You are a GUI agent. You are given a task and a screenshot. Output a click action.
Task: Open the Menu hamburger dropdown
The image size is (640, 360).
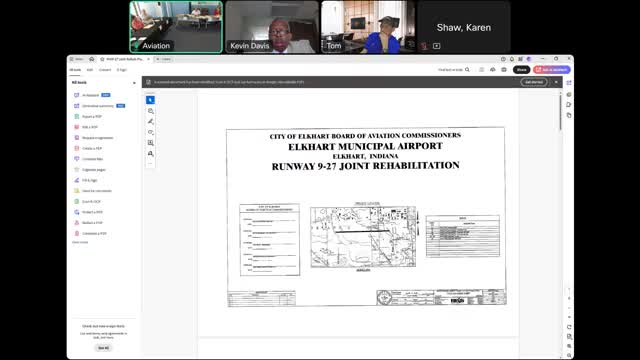[76, 59]
